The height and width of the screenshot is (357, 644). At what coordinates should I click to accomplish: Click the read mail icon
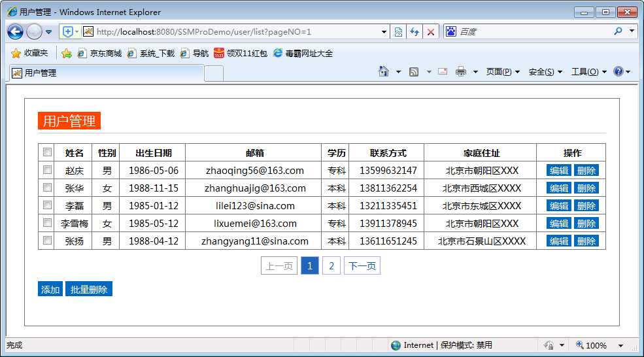443,71
